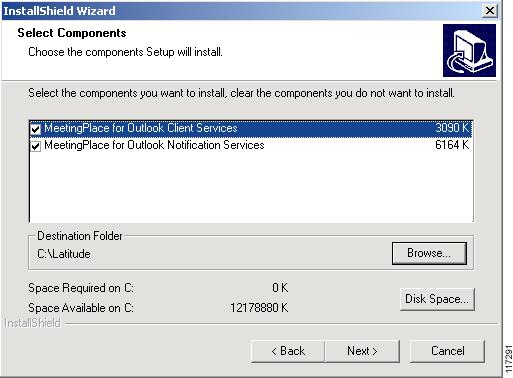513x378 pixels.
Task: Proceed with the Next > button
Action: coord(362,351)
